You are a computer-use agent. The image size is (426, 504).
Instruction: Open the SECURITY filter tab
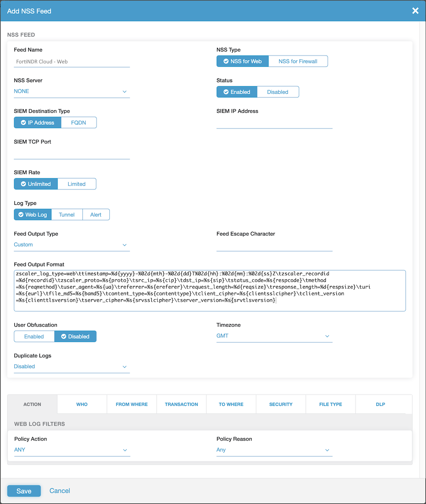tap(281, 404)
